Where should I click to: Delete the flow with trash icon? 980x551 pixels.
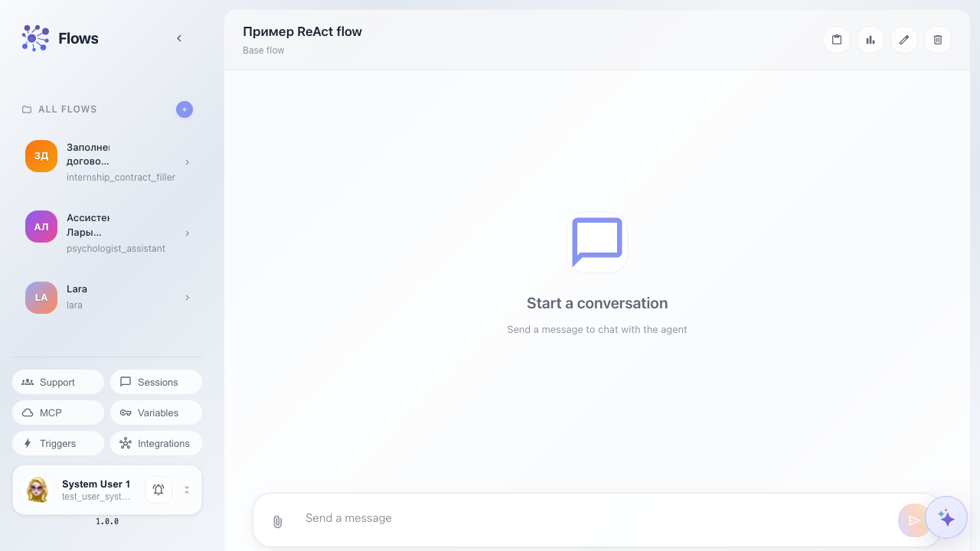(938, 40)
